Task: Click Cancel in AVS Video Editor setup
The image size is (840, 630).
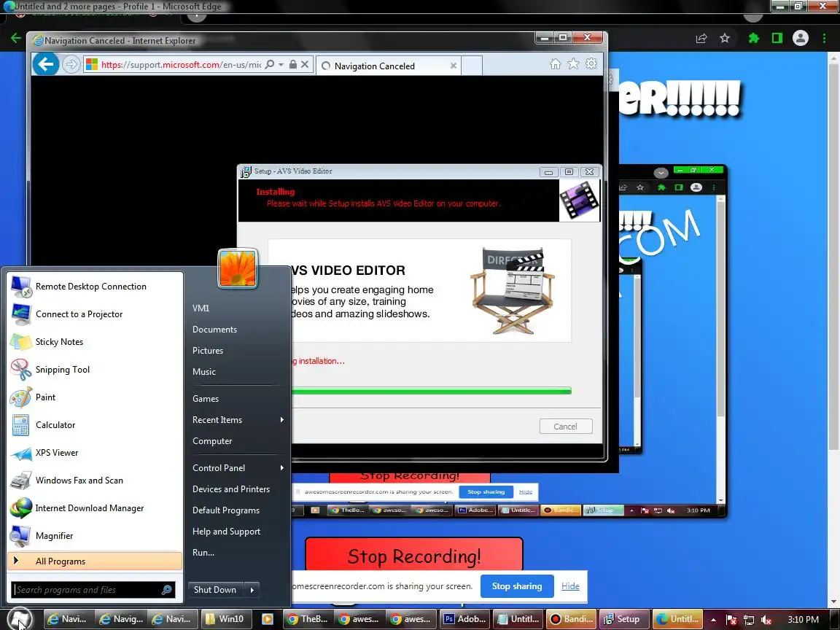Action: 566,427
